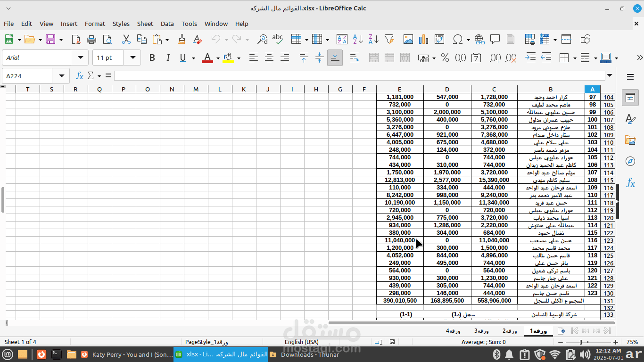Open the Sheet menu
This screenshot has width=644, height=362.
click(145, 24)
